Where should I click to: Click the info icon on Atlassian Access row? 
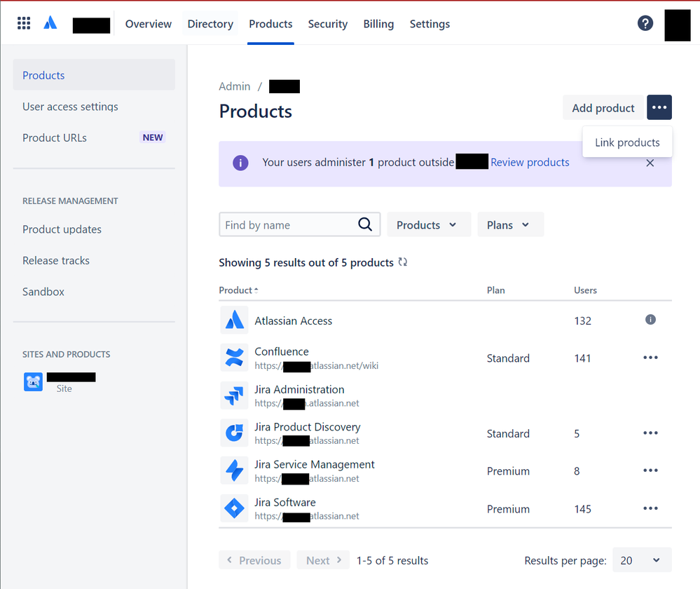click(650, 320)
